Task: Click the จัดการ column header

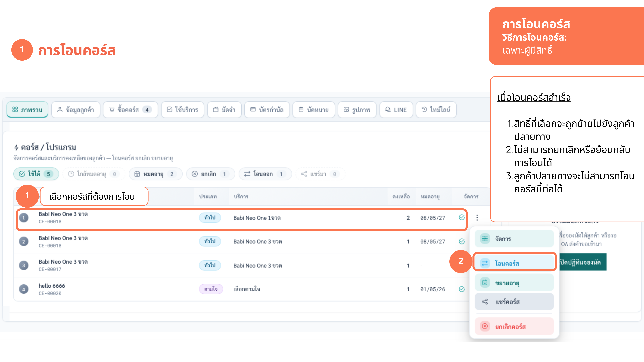Action: (x=471, y=197)
